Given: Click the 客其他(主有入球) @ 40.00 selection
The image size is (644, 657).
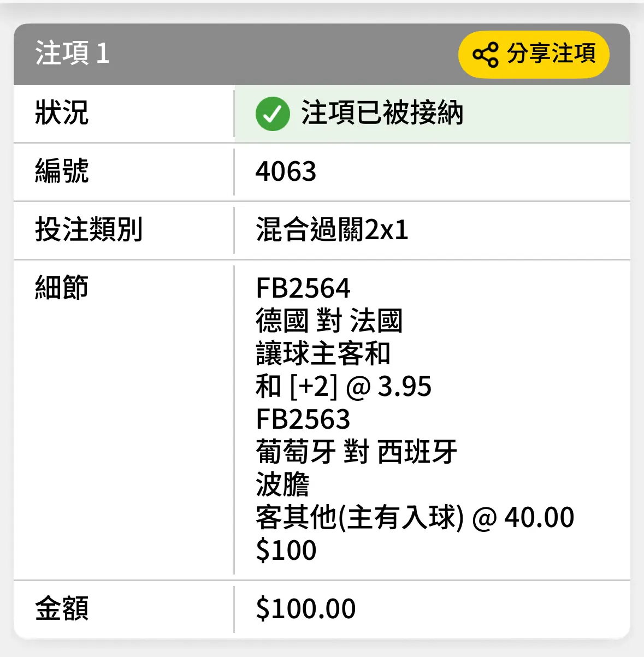Looking at the screenshot, I should 415,518.
